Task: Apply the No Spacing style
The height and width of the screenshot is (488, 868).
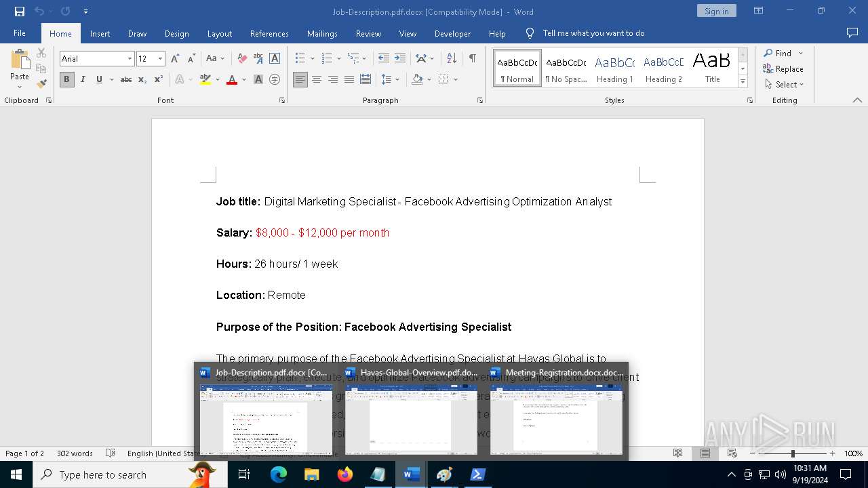Action: pyautogui.click(x=566, y=68)
